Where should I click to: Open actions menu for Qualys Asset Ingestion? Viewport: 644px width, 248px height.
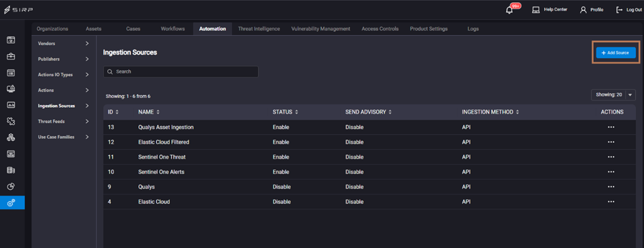[x=611, y=127]
